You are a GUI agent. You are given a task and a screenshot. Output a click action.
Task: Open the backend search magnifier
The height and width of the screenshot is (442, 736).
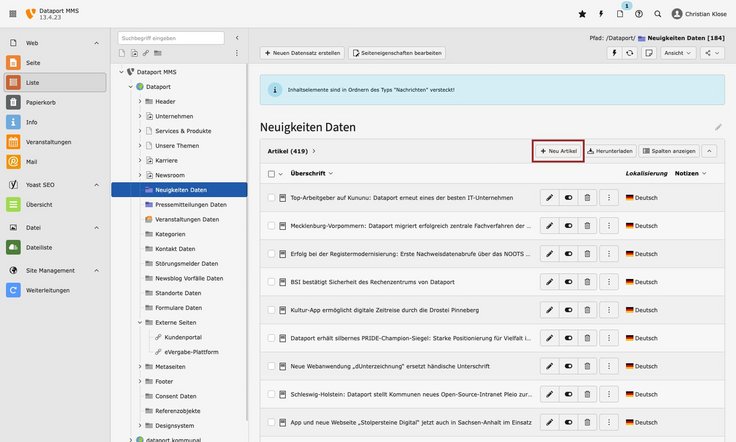pos(657,14)
